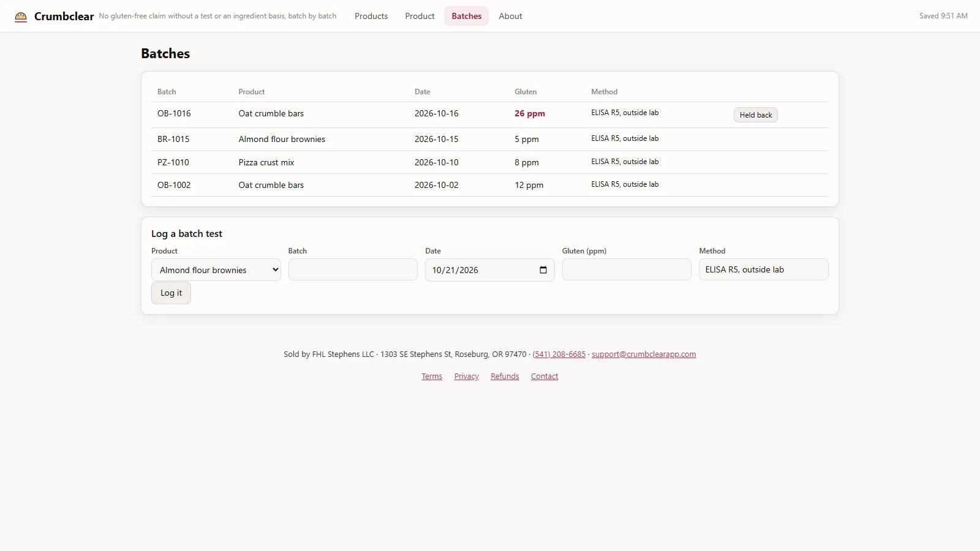Select batch PZ-1010 cell
The height and width of the screenshot is (551, 980).
(173, 163)
